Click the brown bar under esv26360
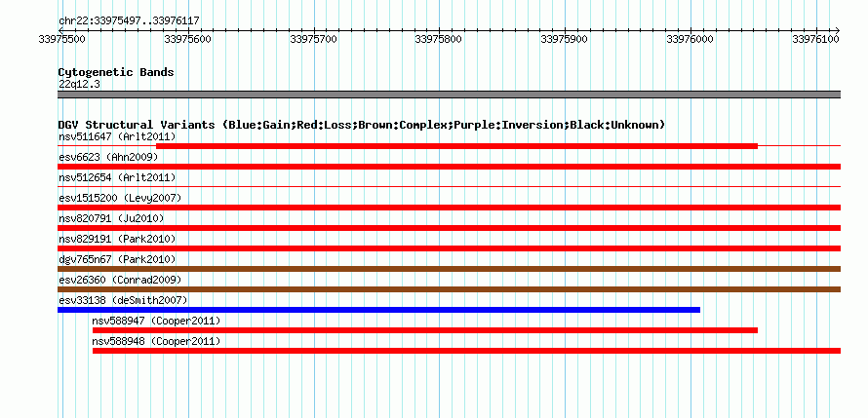Screen dimensions: 868x418 coord(449,289)
